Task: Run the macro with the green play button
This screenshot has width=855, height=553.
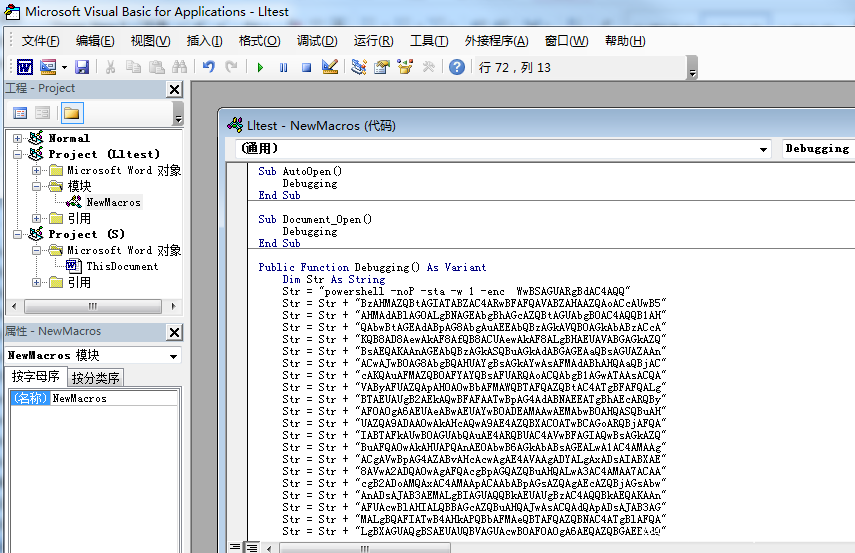Action: click(x=260, y=67)
